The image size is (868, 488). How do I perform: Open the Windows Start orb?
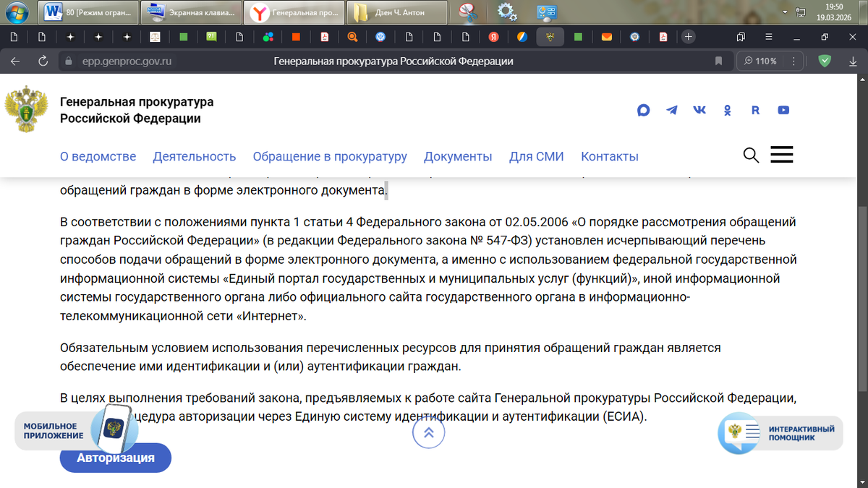pyautogui.click(x=15, y=12)
